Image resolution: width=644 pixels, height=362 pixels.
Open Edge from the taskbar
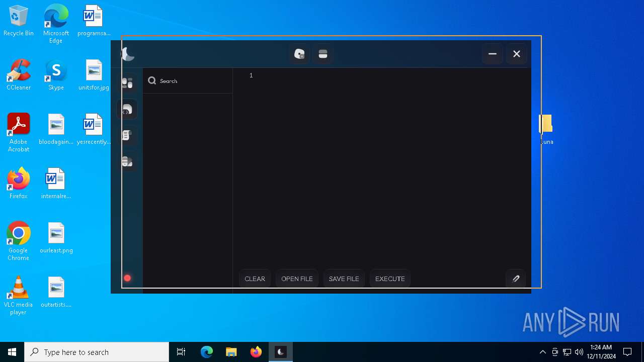pyautogui.click(x=207, y=352)
